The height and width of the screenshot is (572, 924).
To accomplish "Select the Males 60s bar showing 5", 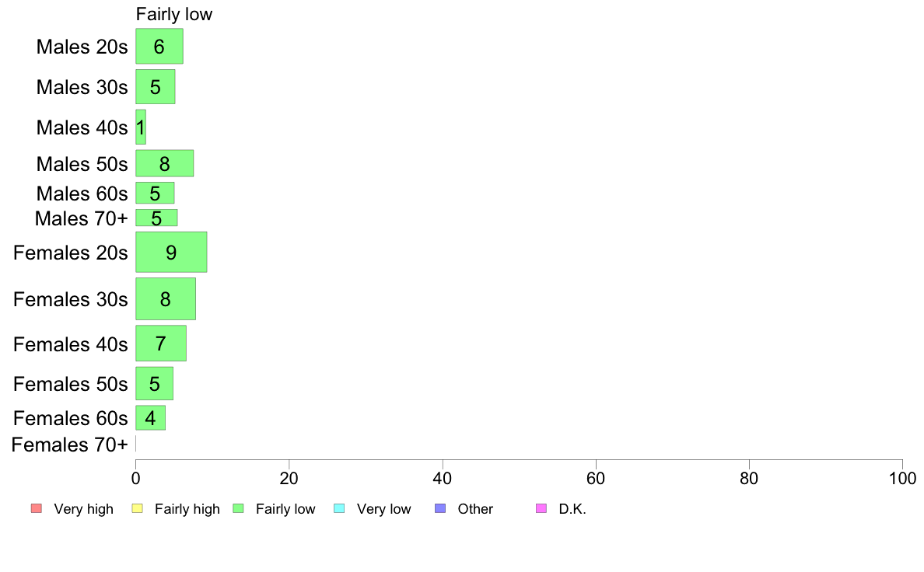I will coord(155,193).
